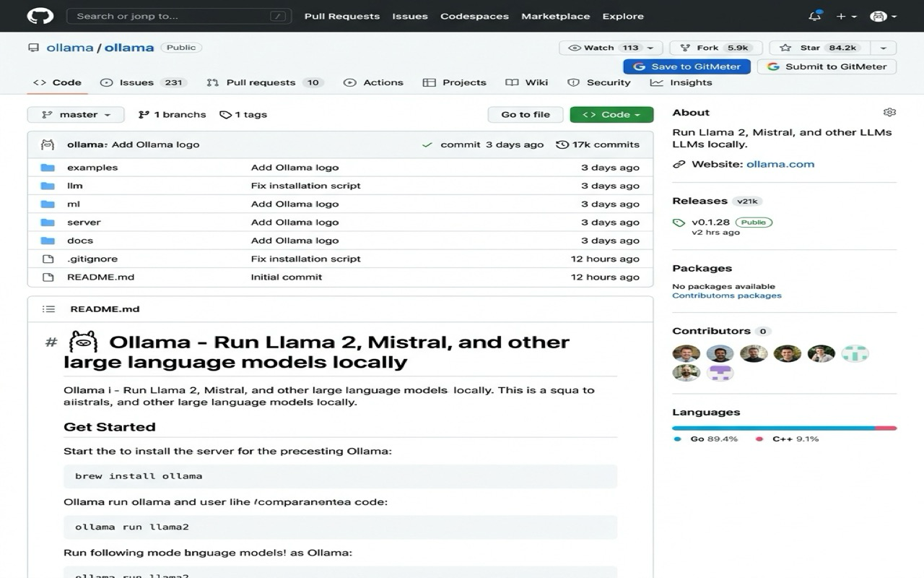Open the master branch dropdown
Screen dimensions: 924x578
75,114
